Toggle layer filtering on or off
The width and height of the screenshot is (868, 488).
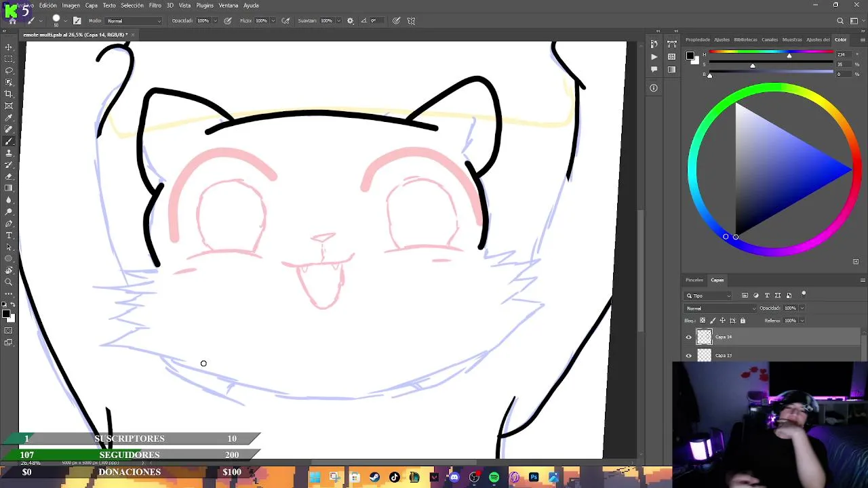pyautogui.click(x=804, y=294)
